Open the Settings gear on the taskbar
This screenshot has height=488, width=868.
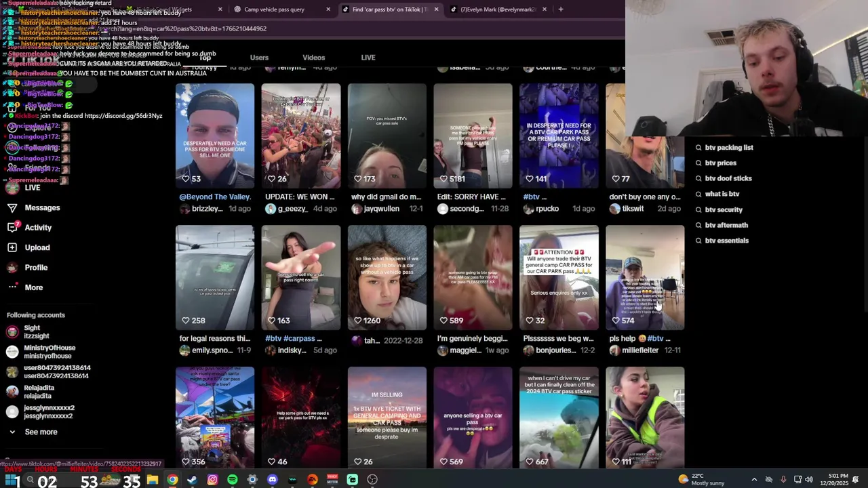(x=252, y=480)
